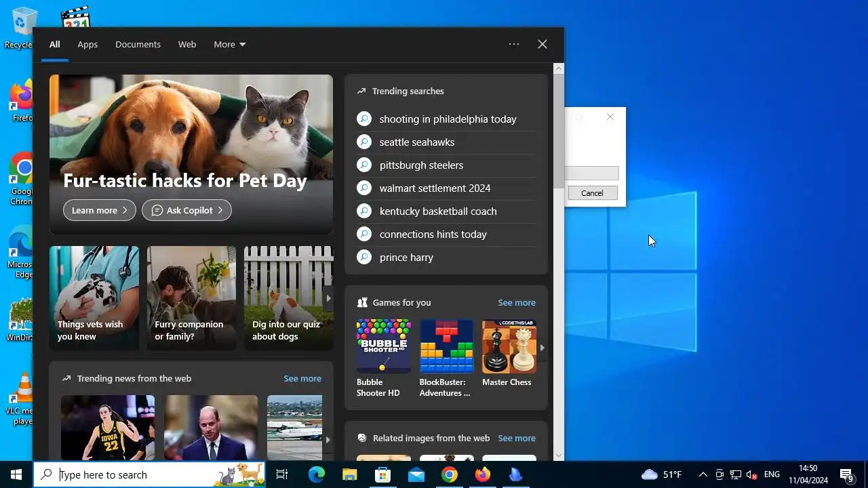This screenshot has width=868, height=488.
Task: Click See more for Related images
Action: [x=517, y=439]
